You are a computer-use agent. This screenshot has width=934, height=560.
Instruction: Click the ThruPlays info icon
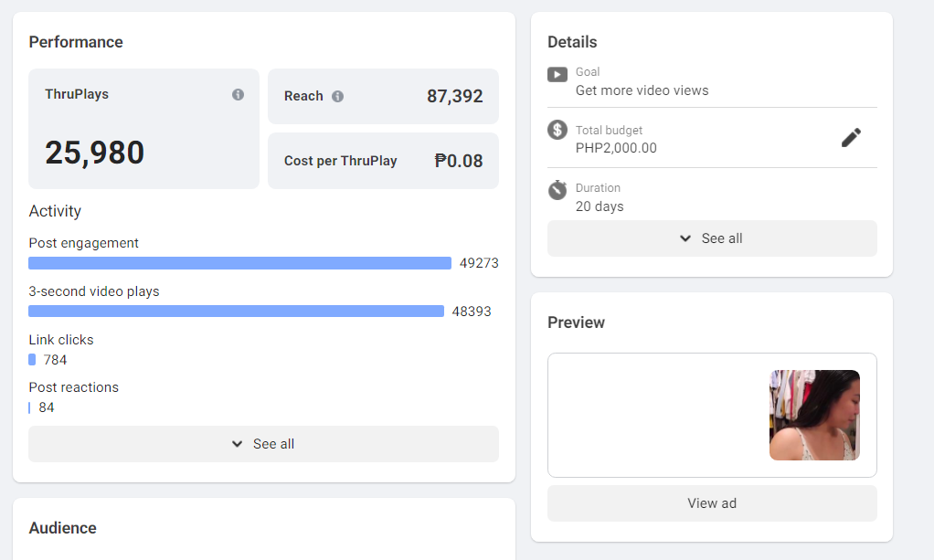coord(238,94)
